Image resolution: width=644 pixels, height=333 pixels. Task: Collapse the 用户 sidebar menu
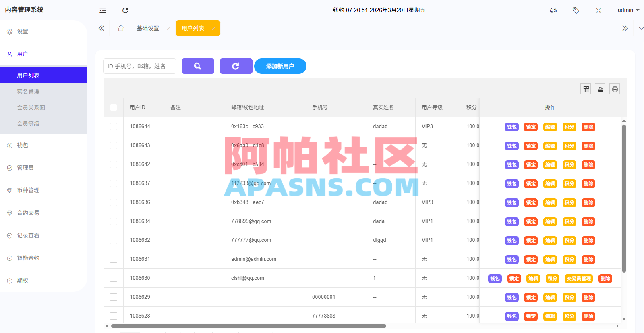(x=43, y=54)
